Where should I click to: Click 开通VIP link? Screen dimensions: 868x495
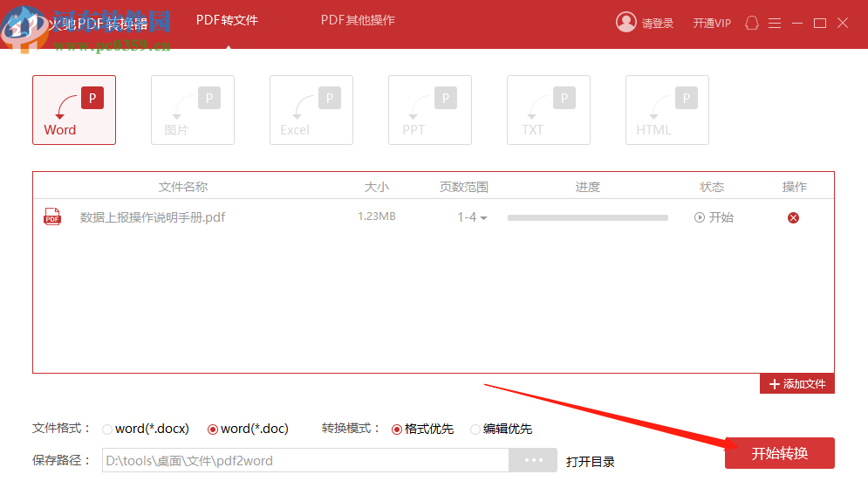pos(712,24)
